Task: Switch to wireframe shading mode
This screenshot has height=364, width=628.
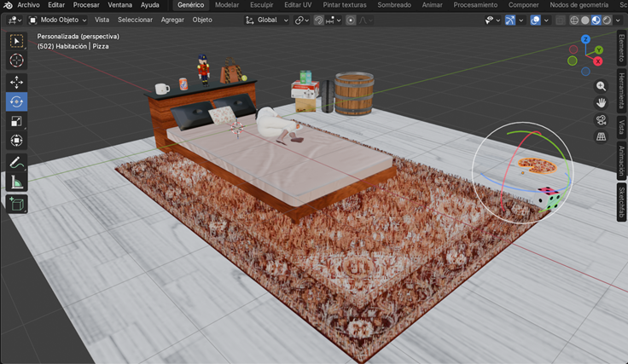Action: [x=574, y=20]
